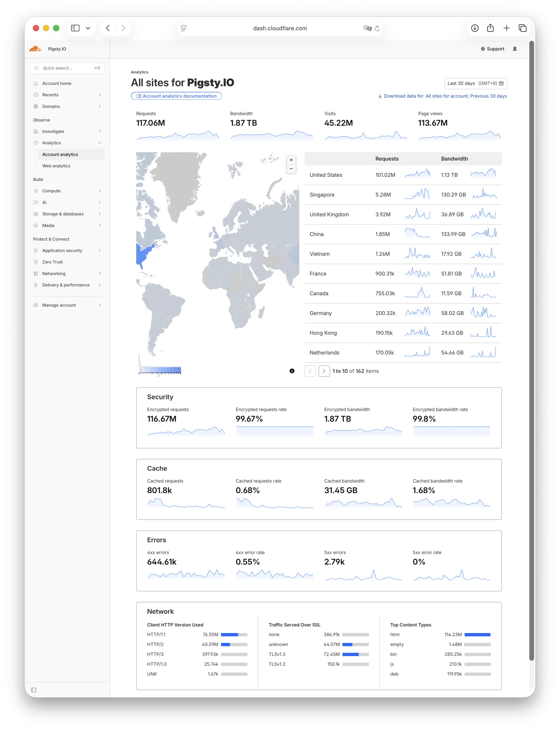
Task: Click the United States row
Action: 403,175
